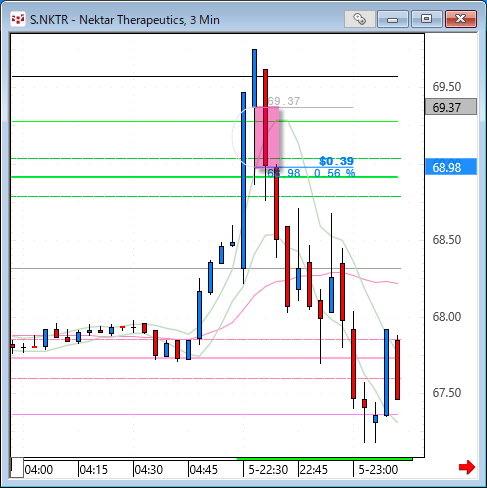Viewport: 487px width, 488px height.
Task: Click the chart link chain icon
Action: [359, 19]
